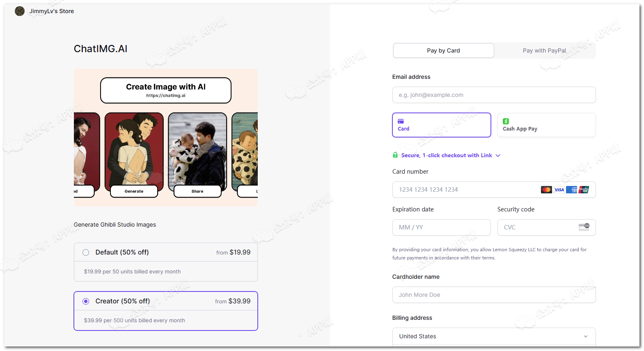Click the purple card icon in the Card tile

click(401, 121)
